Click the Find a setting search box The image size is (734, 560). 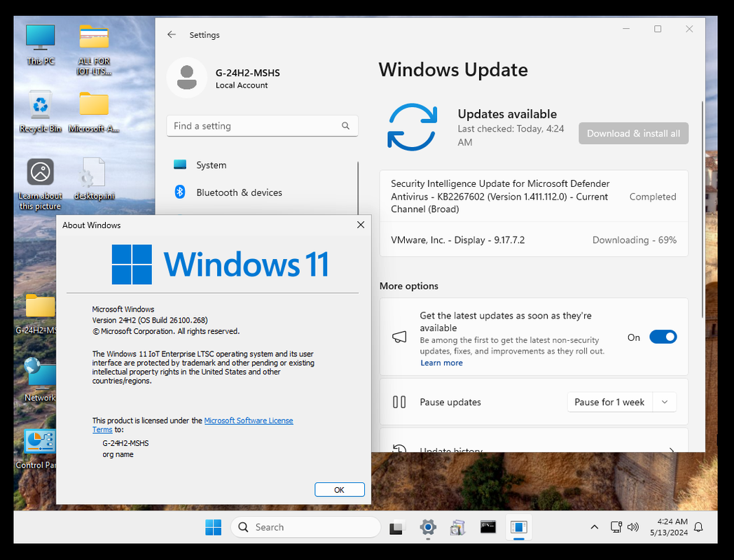262,126
